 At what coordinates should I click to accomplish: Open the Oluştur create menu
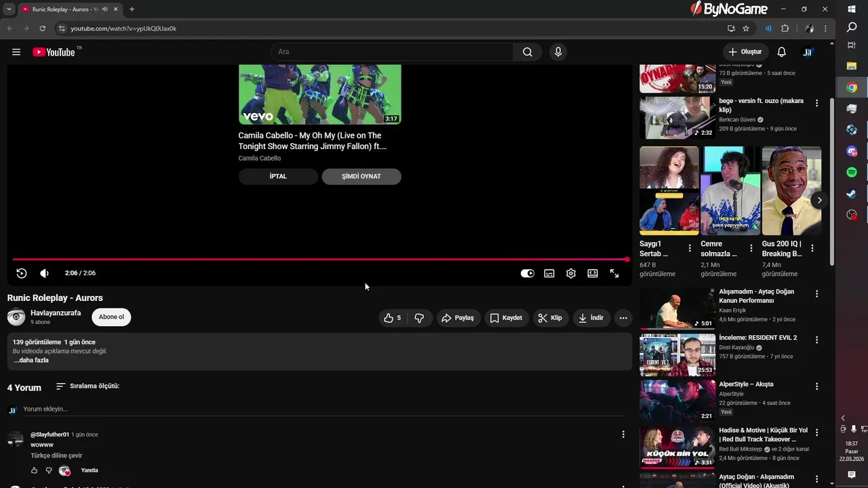pyautogui.click(x=745, y=52)
